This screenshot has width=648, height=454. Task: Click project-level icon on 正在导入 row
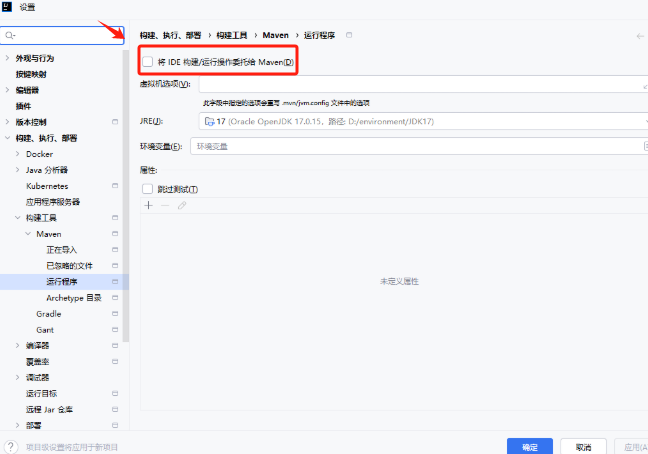tap(115, 250)
